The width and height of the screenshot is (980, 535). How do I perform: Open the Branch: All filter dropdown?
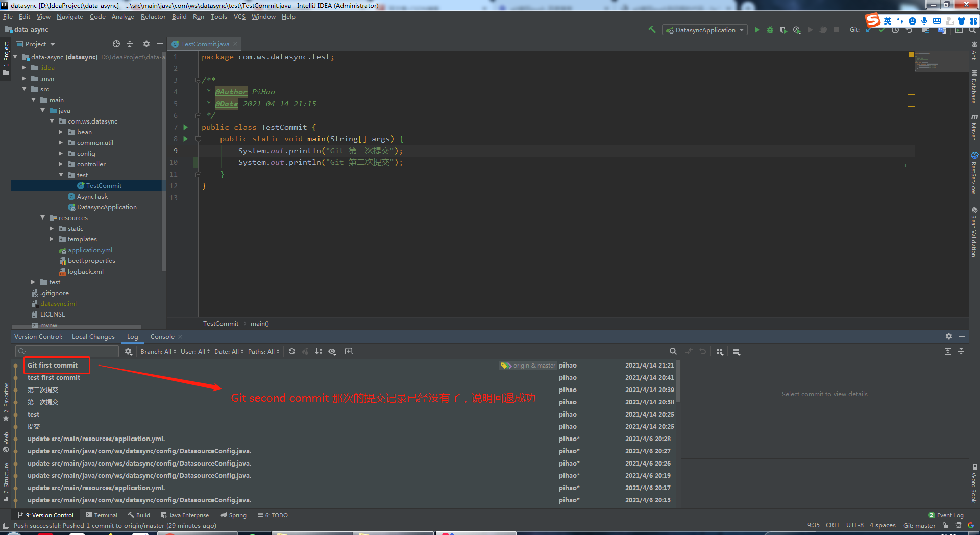tap(157, 351)
